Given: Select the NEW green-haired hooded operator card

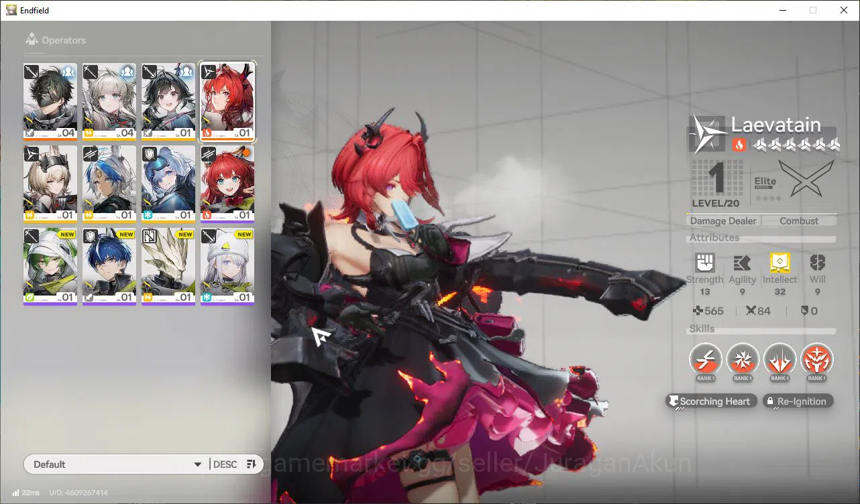Looking at the screenshot, I should coord(50,267).
